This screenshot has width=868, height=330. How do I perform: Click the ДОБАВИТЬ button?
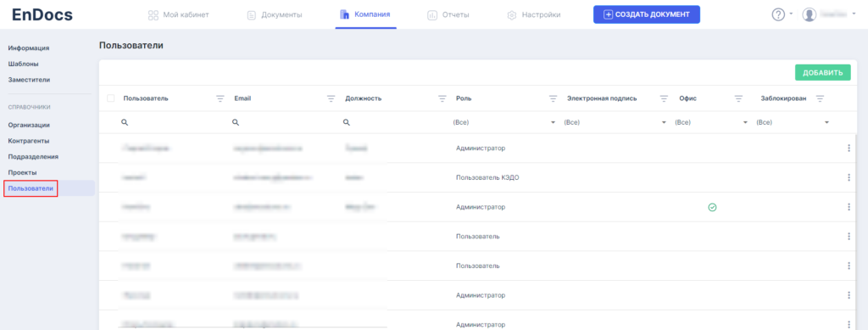[822, 73]
